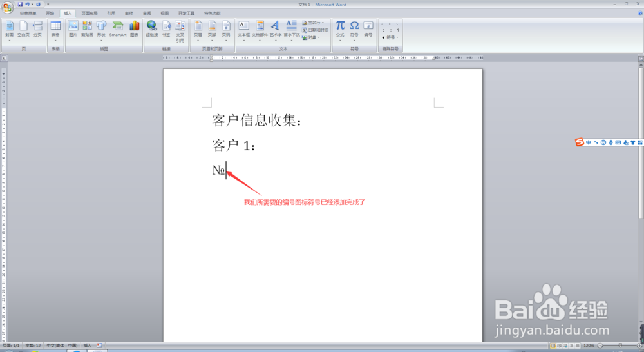Click the Sogou S logo icon
Viewport: 644px width, 352px height.
[580, 142]
